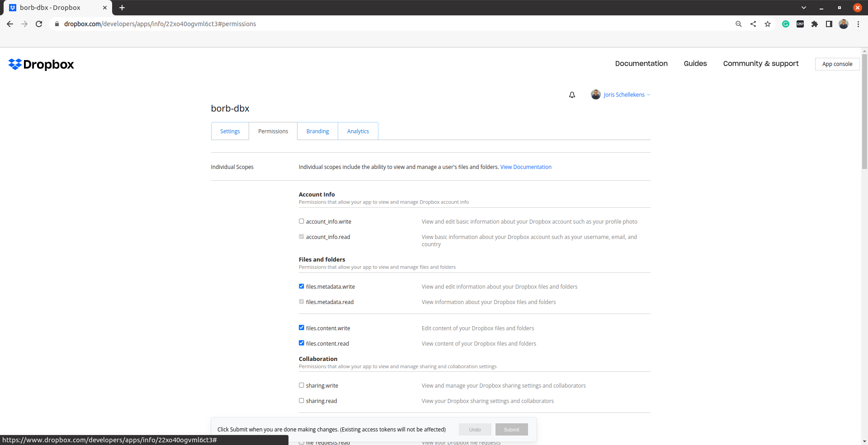868x445 pixels.
Task: Open the zoom magnifier icon in address bar
Action: point(739,24)
